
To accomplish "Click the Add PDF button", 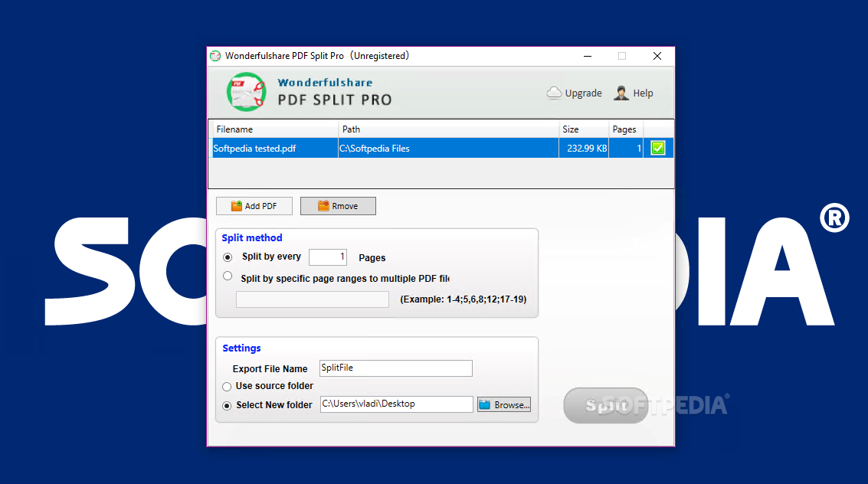I will pyautogui.click(x=254, y=206).
